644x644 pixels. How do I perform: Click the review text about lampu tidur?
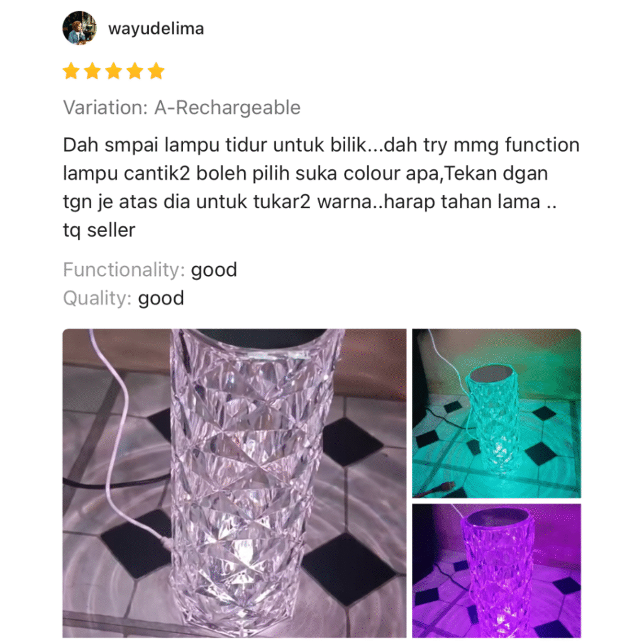pos(321,187)
